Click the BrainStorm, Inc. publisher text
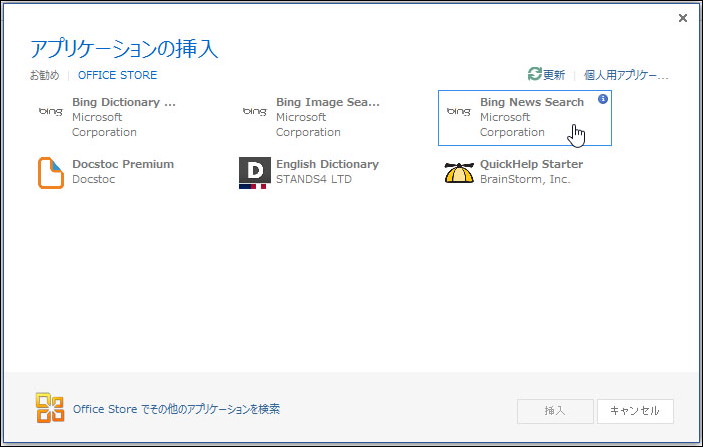This screenshot has width=703, height=447. pos(525,179)
